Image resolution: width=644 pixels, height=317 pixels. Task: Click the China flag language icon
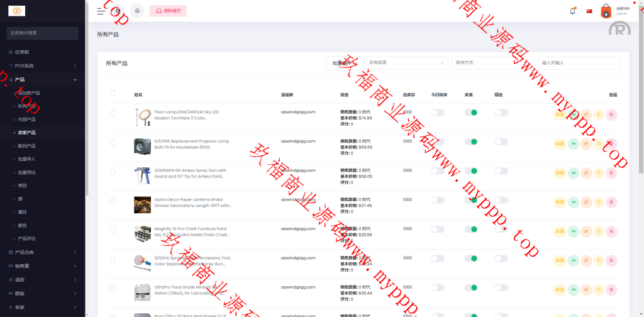pos(589,11)
